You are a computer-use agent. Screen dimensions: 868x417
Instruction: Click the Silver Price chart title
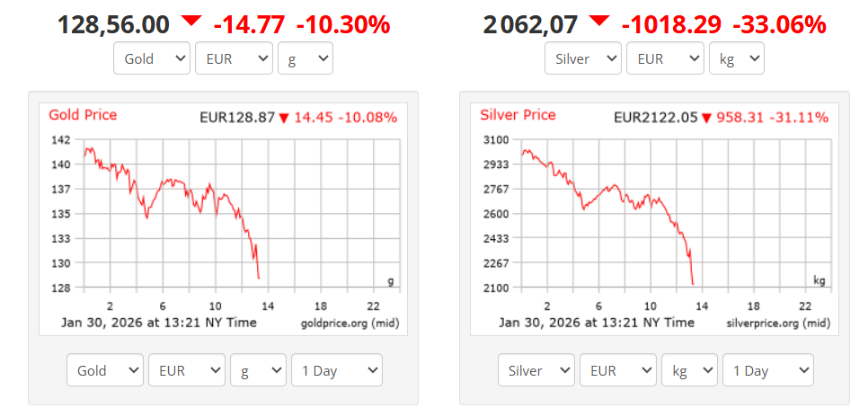518,115
